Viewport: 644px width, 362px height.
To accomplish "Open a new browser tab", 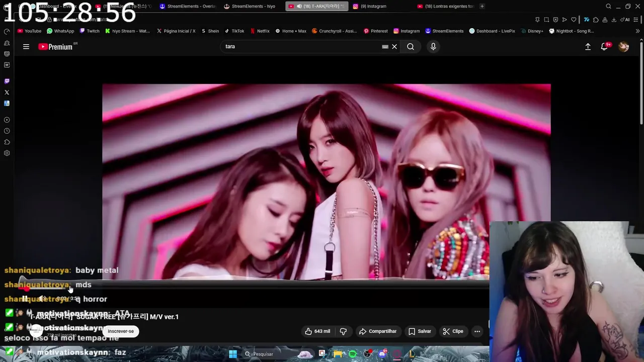I will click(x=482, y=6).
